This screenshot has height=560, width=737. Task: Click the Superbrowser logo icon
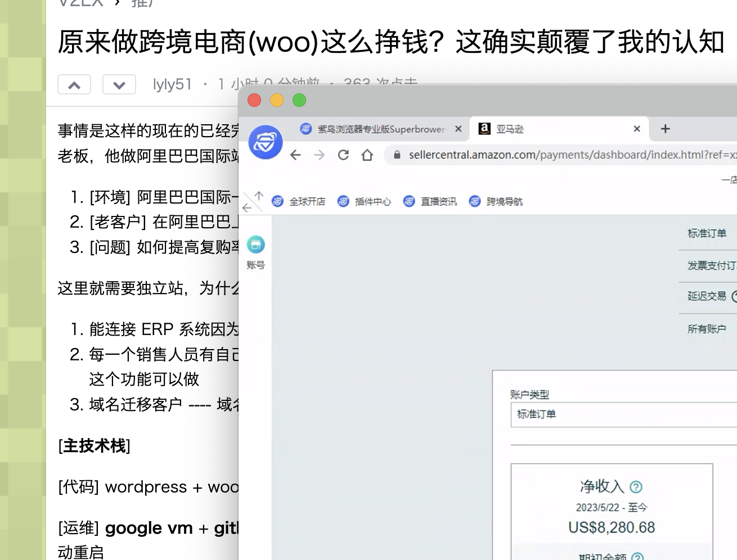(x=265, y=142)
